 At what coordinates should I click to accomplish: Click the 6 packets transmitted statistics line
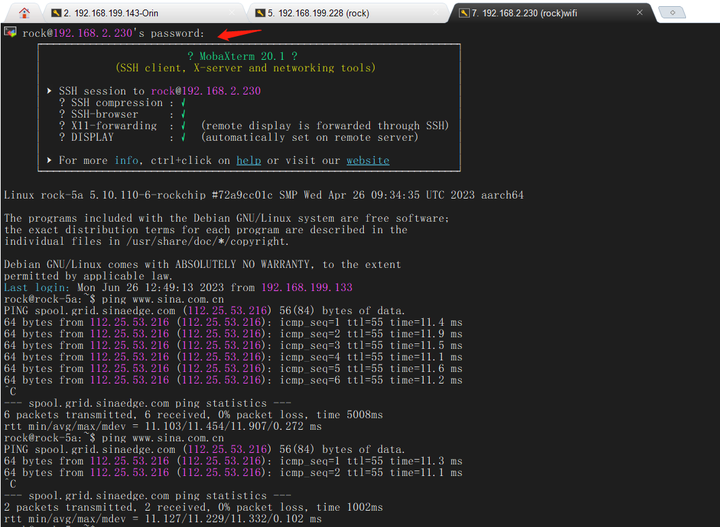[193, 415]
